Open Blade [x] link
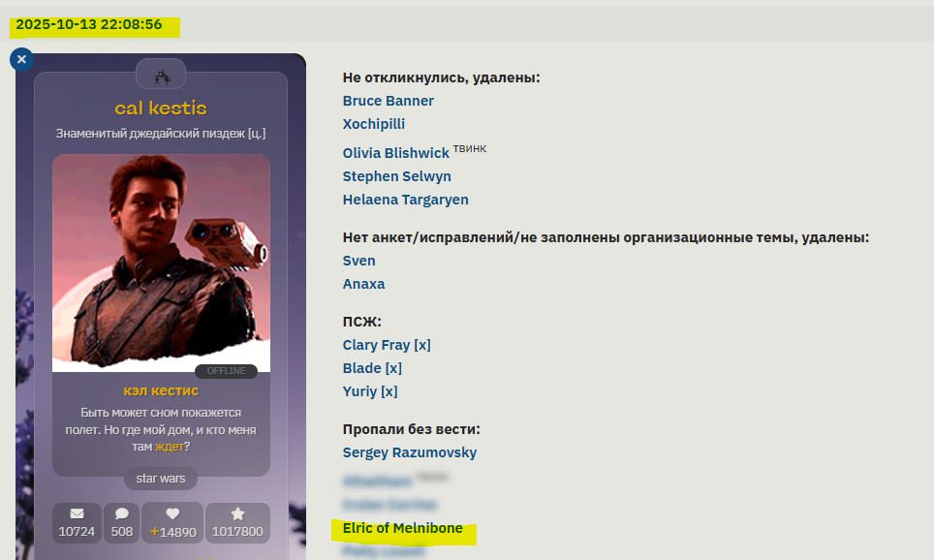934x560 pixels. coord(372,368)
